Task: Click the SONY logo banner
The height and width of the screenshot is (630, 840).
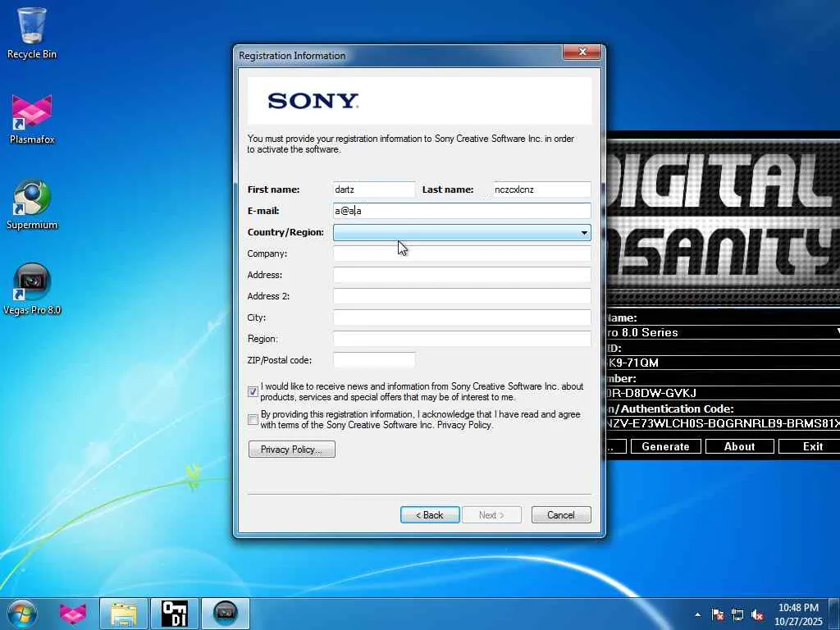Action: 419,101
